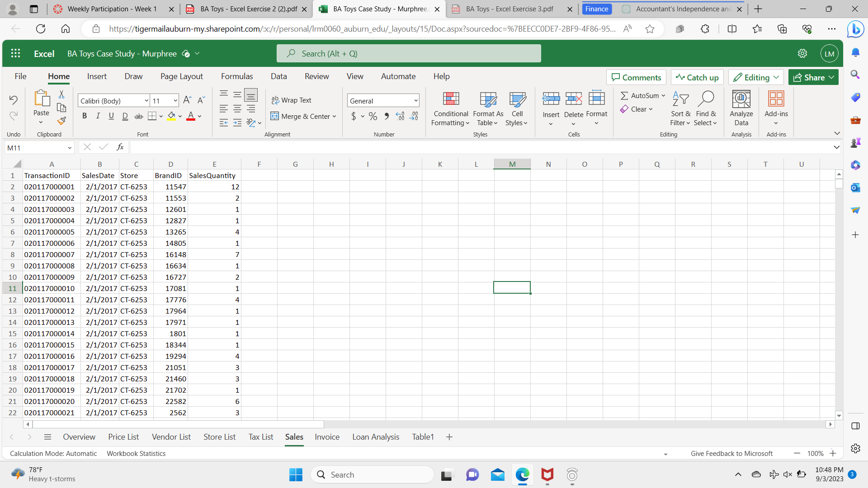Toggle Wrap Text on

pyautogui.click(x=292, y=100)
